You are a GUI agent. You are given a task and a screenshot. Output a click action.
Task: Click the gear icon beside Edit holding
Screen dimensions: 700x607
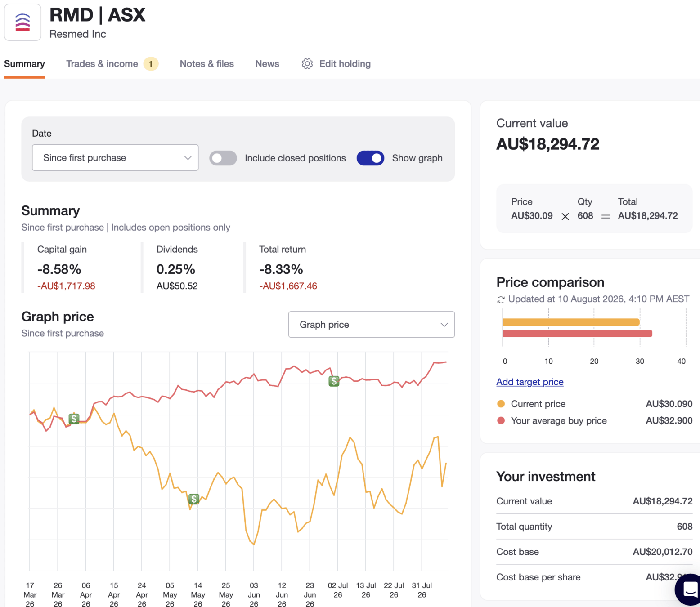[307, 64]
